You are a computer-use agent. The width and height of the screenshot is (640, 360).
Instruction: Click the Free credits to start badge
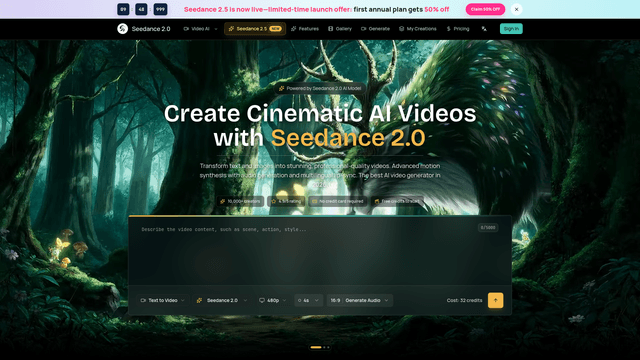[x=397, y=201]
